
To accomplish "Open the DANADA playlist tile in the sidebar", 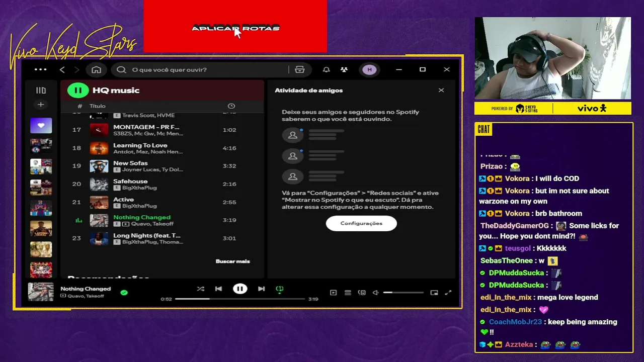I will pyautogui.click(x=41, y=270).
